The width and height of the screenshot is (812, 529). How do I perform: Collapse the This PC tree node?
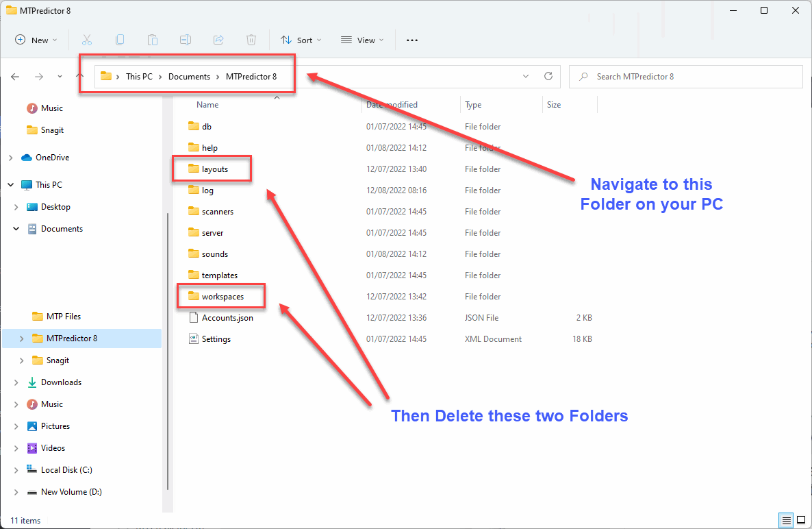10,185
